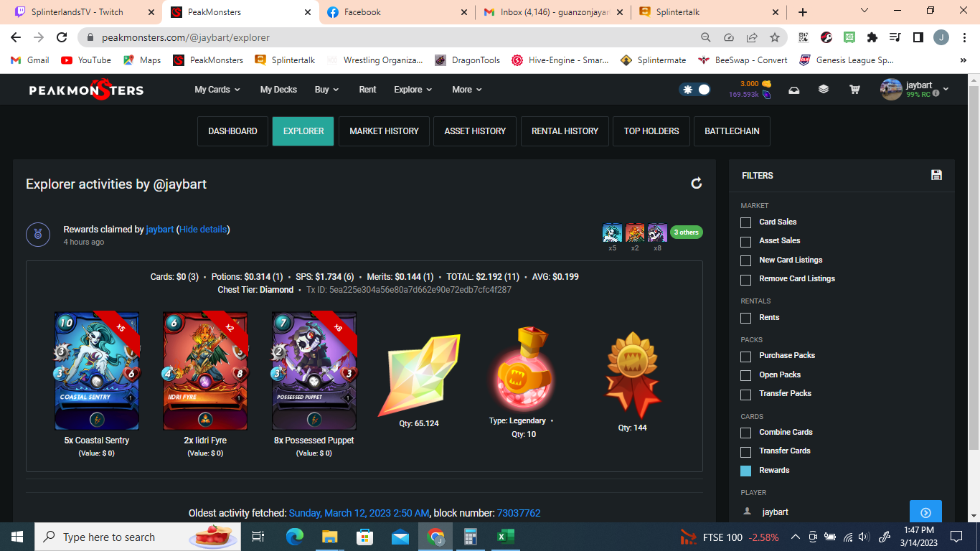
Task: Save the filters with floppy disk icon
Action: pos(936,175)
